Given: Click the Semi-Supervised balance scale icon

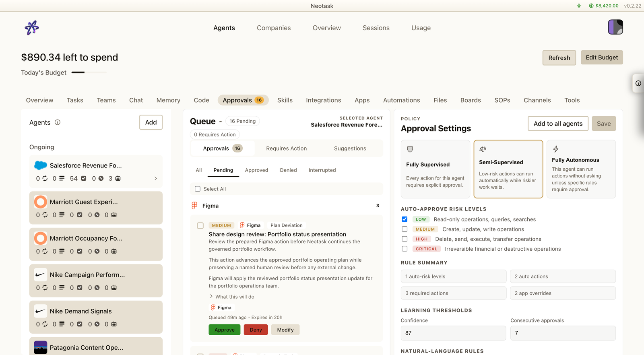Looking at the screenshot, I should tap(483, 149).
